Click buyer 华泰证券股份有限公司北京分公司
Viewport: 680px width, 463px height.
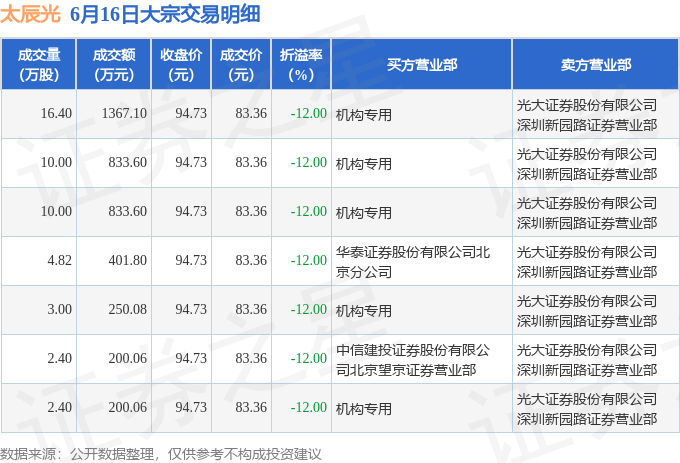tap(413, 262)
